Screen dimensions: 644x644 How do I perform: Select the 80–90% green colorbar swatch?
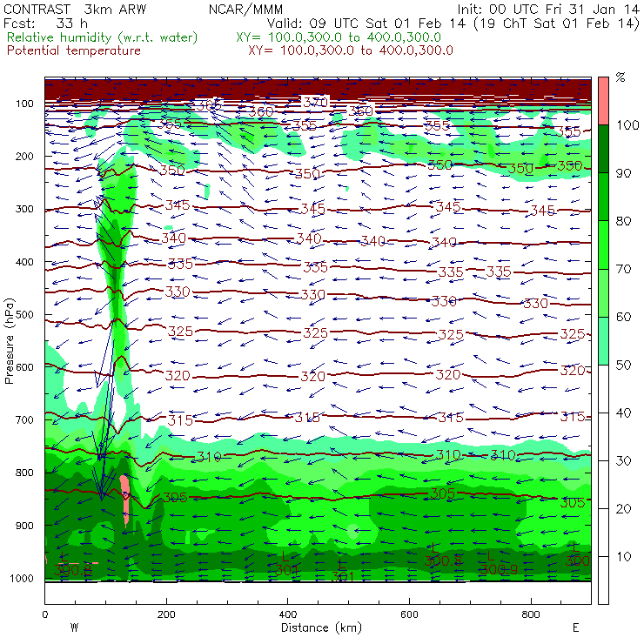pos(603,197)
